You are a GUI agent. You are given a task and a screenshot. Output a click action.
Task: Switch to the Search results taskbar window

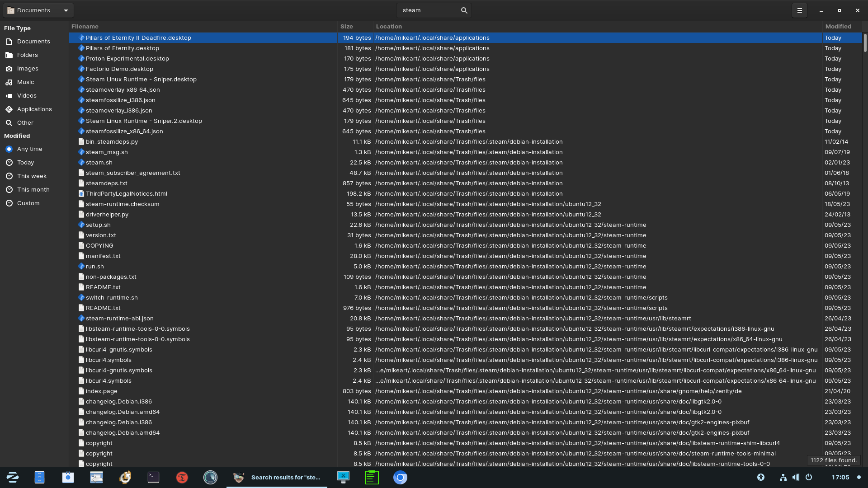click(277, 477)
